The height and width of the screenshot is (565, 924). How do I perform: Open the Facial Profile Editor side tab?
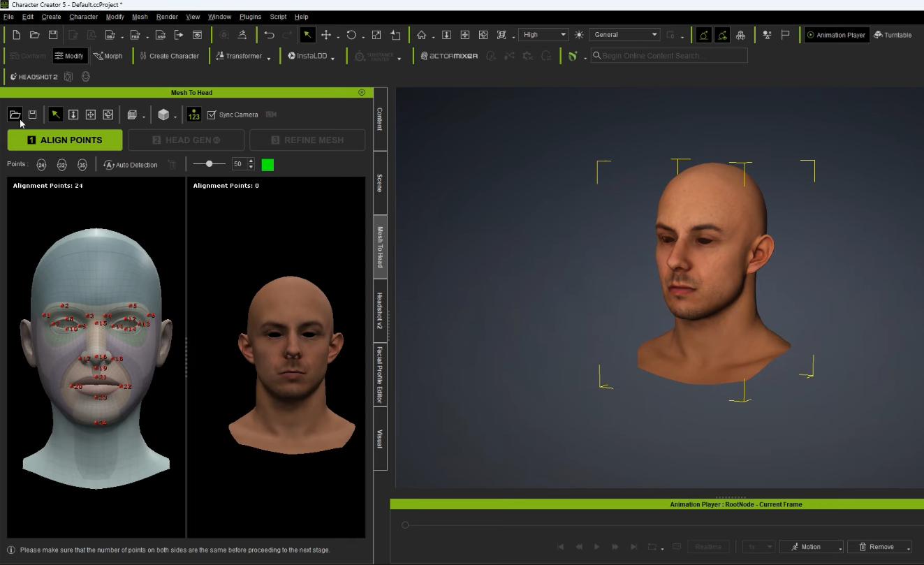point(380,375)
